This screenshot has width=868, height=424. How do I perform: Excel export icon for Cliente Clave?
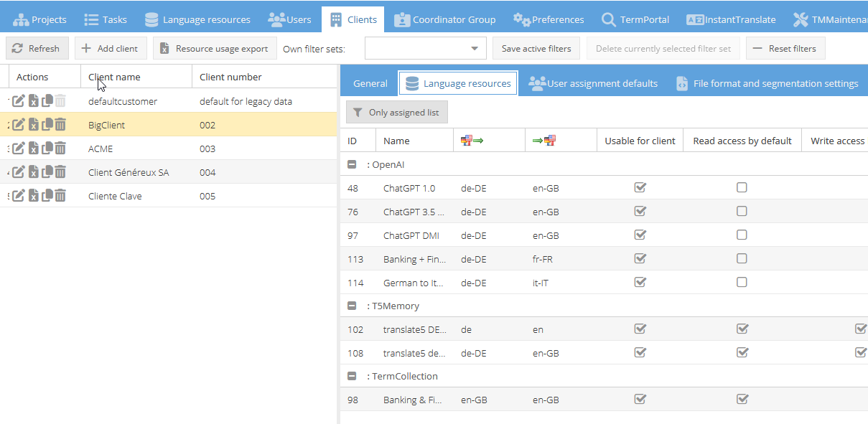(33, 196)
